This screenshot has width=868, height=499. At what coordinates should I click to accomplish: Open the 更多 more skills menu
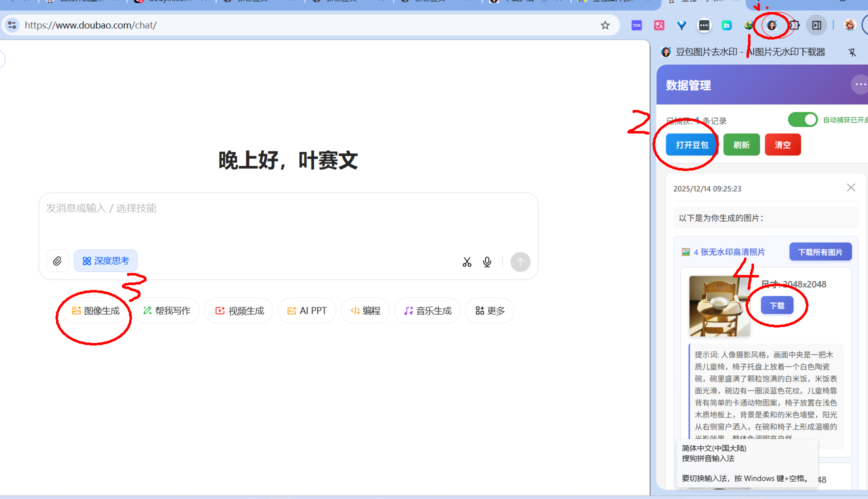489,311
